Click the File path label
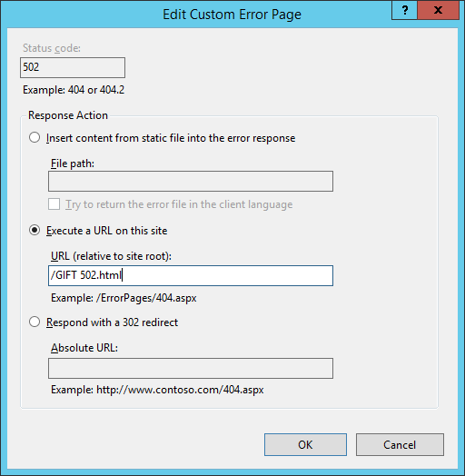 [x=73, y=164]
